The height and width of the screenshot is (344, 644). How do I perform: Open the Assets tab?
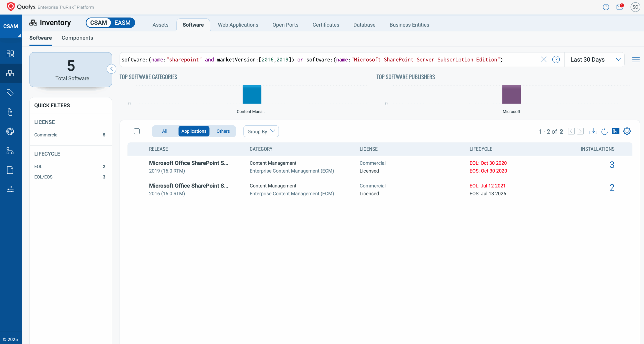(160, 25)
